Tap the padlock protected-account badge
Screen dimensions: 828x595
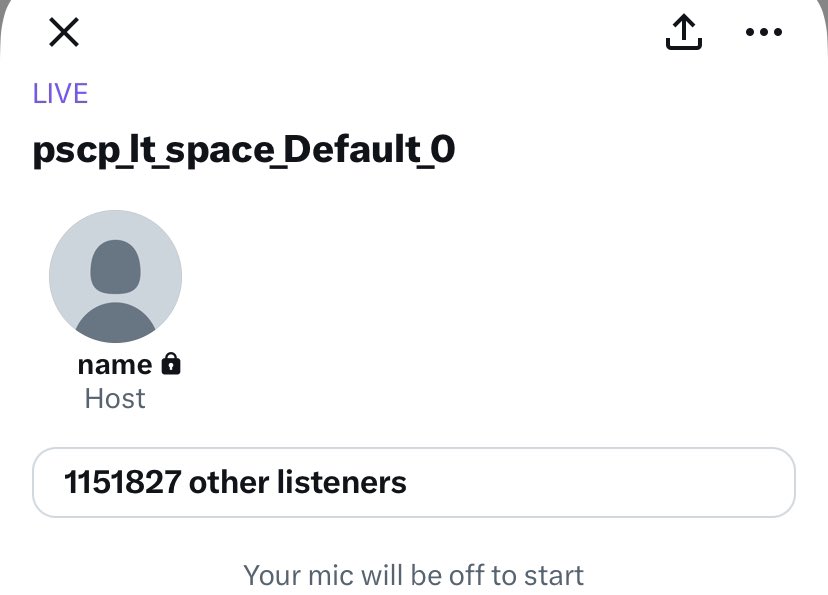pyautogui.click(x=171, y=364)
